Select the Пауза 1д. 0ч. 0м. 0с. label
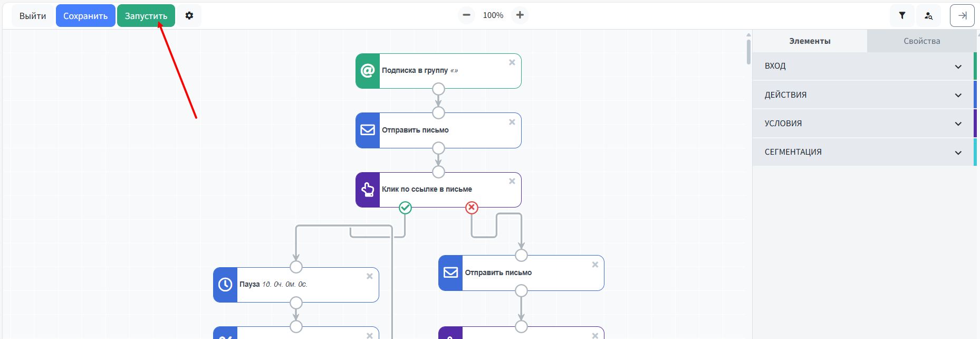 point(273,284)
